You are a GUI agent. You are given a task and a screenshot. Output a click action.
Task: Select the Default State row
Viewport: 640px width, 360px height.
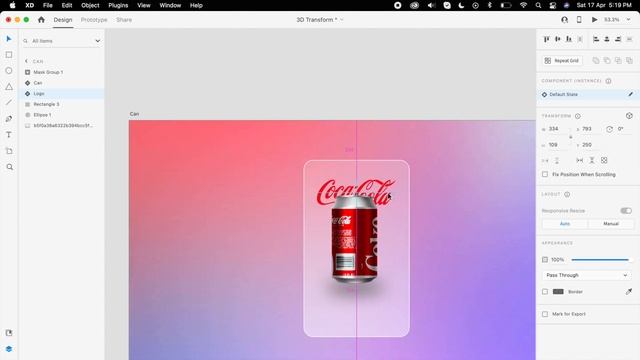coord(588,94)
